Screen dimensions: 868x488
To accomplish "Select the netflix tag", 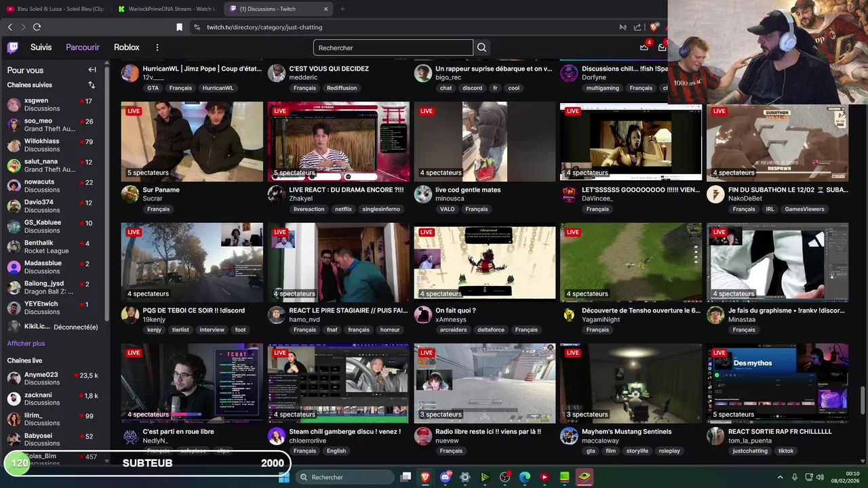I will click(x=343, y=209).
